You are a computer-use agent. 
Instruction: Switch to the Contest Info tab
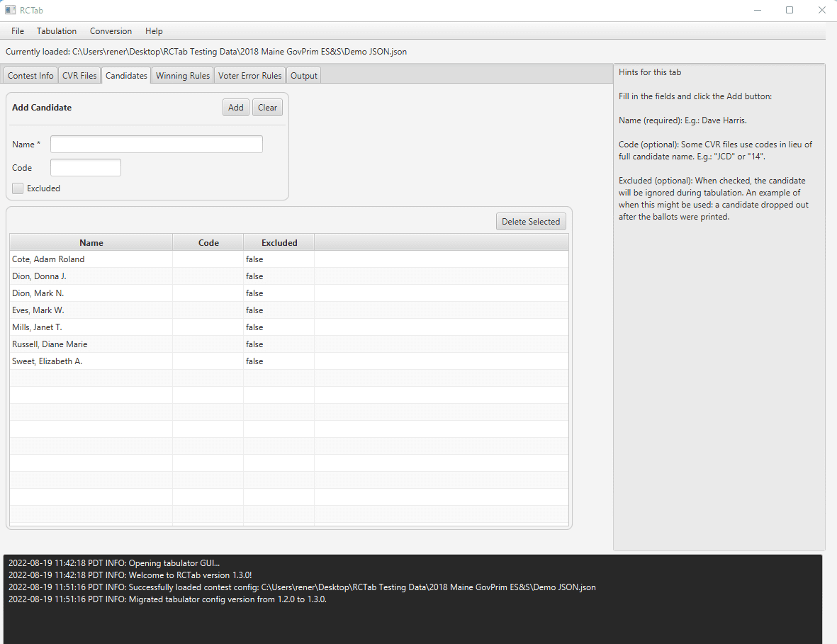(x=30, y=76)
